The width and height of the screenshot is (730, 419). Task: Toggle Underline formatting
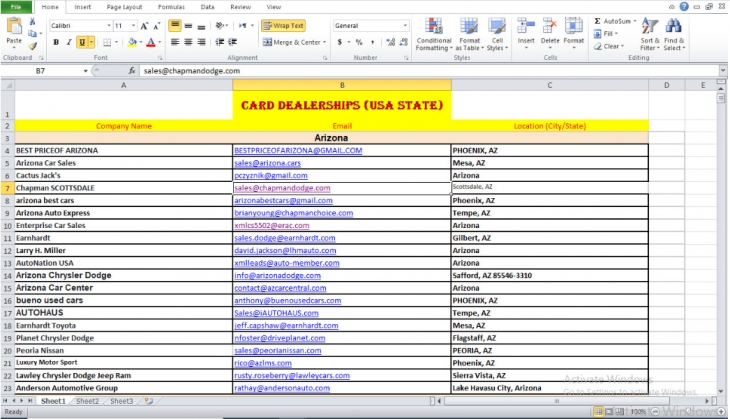click(x=82, y=42)
